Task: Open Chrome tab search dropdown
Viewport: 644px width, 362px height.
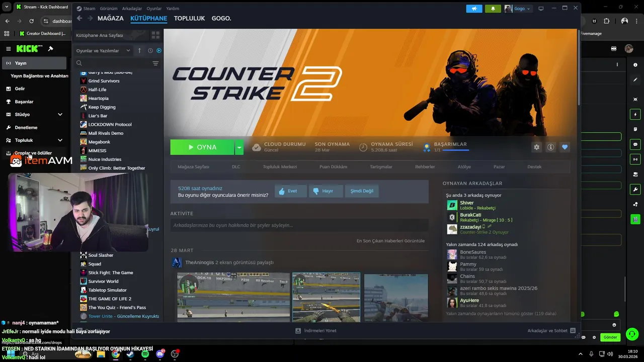Action: 7,7
